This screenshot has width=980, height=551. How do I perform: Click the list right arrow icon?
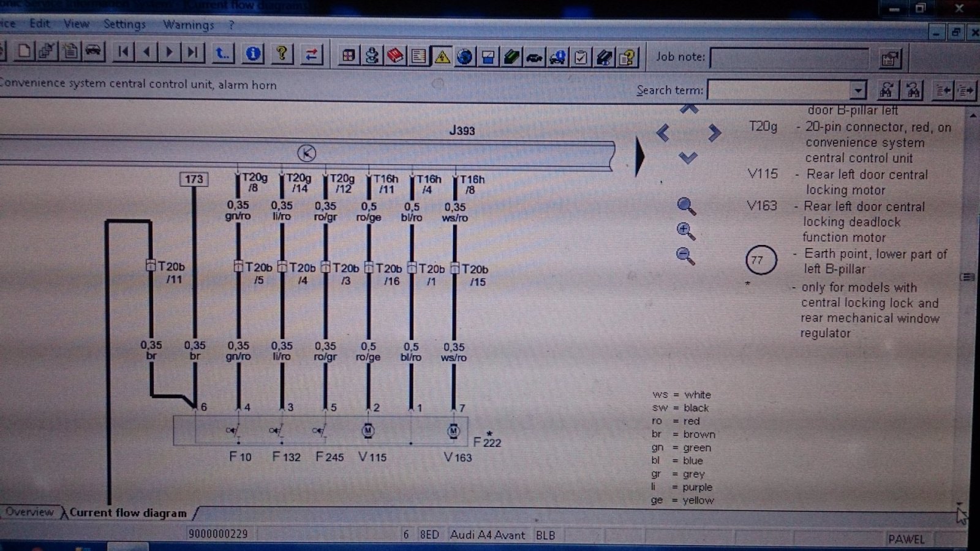(x=966, y=91)
